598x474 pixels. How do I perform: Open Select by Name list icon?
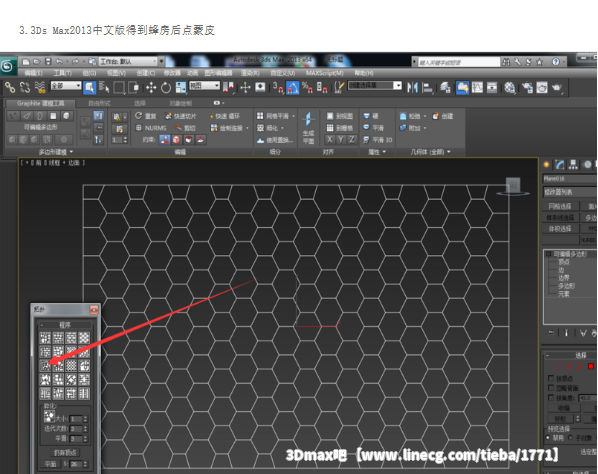pos(104,87)
